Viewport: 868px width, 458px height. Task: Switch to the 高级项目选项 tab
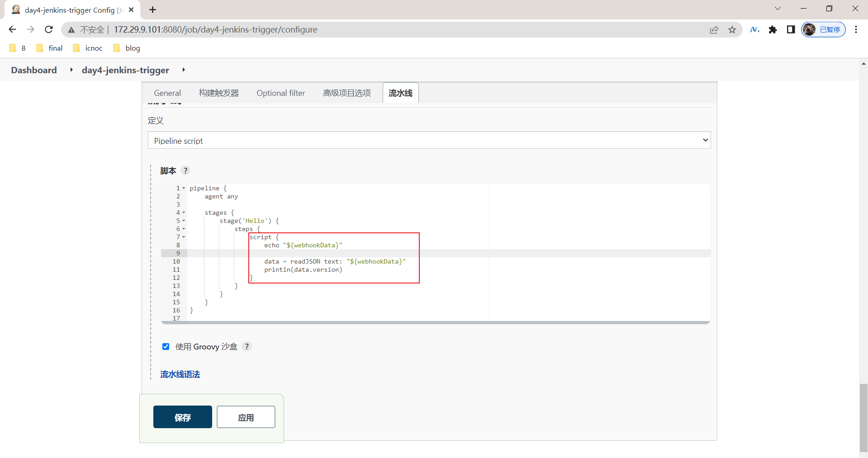click(347, 93)
